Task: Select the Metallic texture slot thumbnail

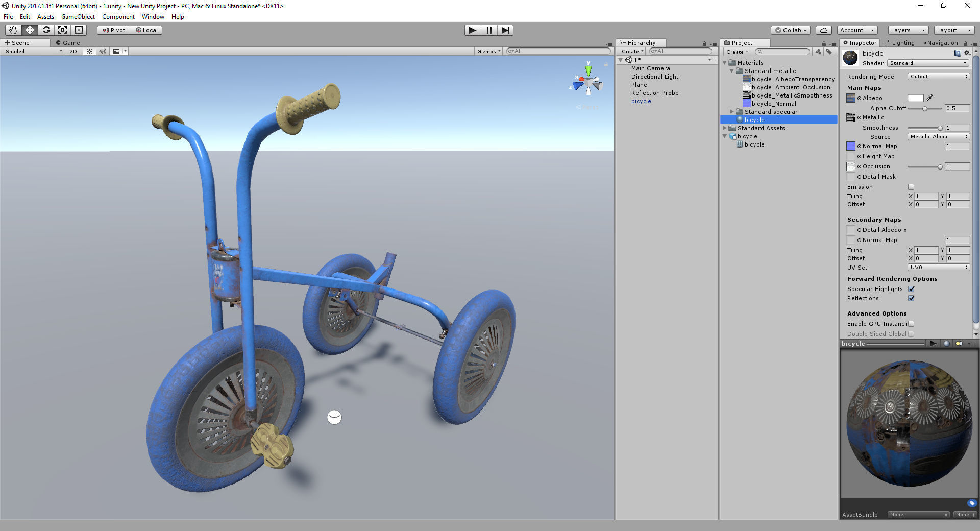Action: [851, 117]
